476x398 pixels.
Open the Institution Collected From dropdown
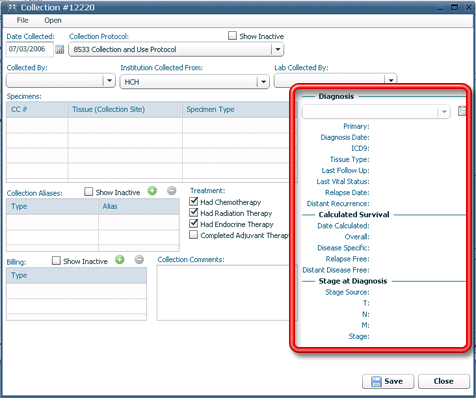pos(263,82)
